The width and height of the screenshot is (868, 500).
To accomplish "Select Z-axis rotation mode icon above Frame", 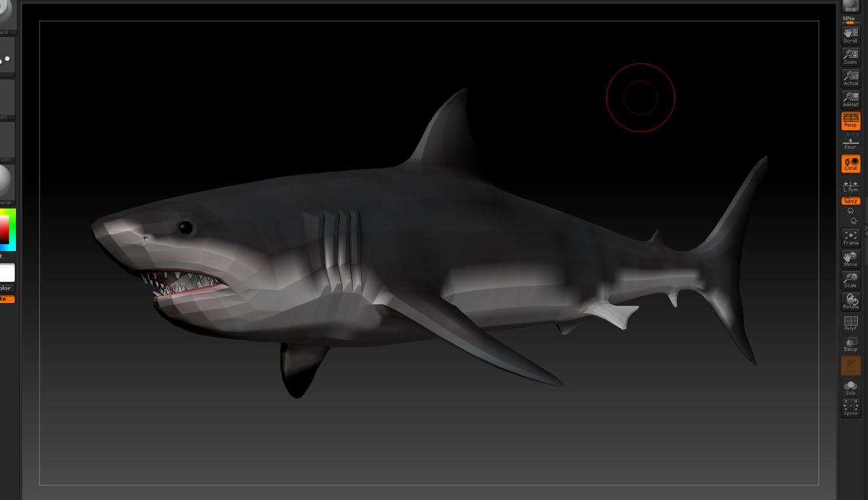I will [853, 221].
